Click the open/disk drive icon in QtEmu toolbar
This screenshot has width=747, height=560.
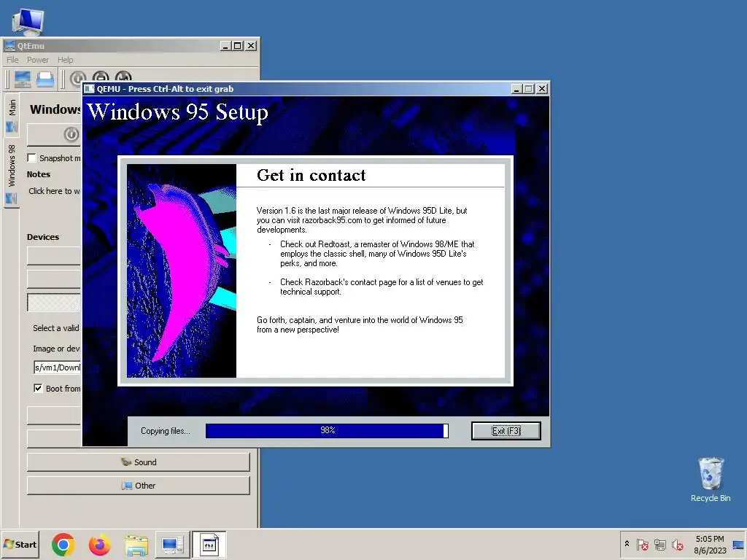coord(45,79)
